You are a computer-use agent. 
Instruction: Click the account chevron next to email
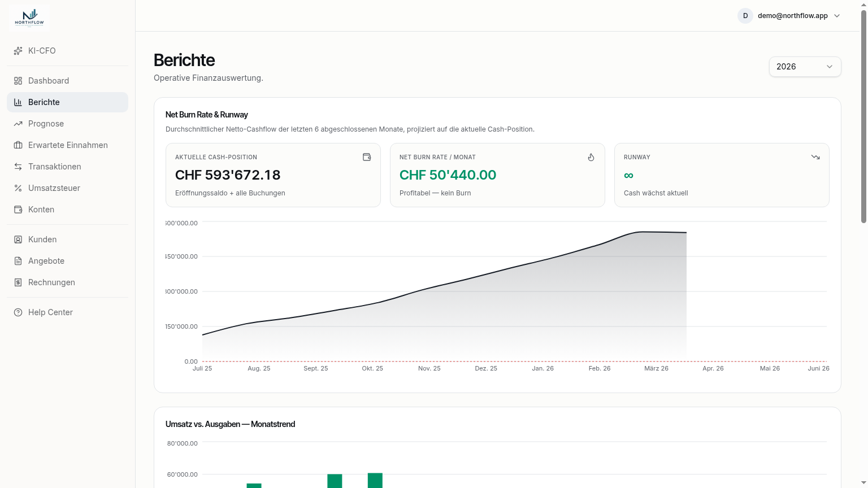coord(837,16)
